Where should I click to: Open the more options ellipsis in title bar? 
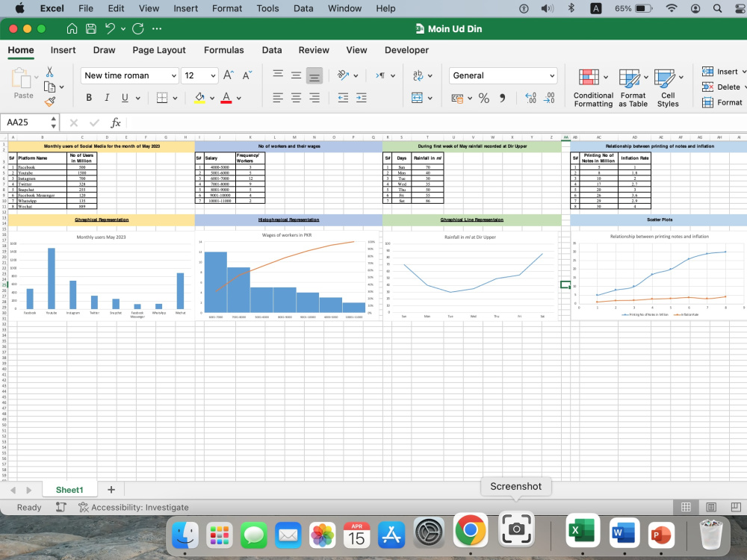157,29
